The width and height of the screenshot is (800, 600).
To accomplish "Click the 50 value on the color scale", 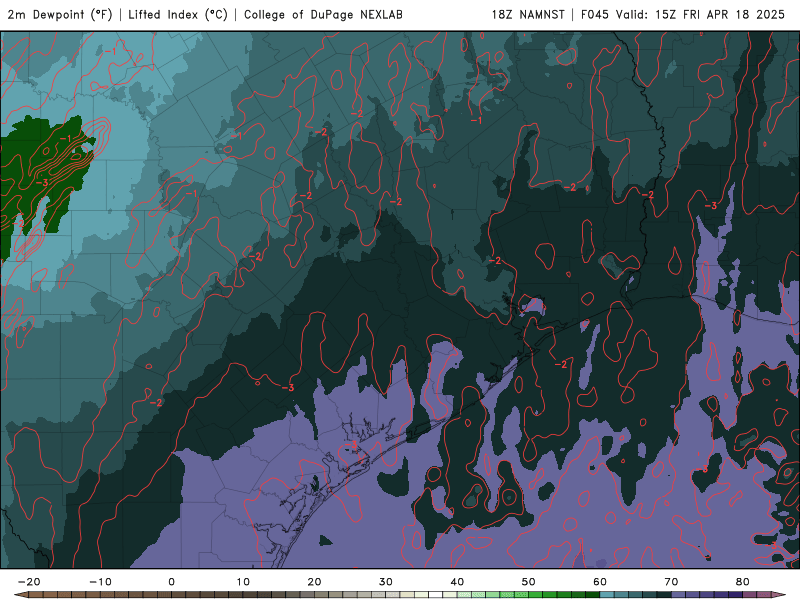I will click(529, 582).
